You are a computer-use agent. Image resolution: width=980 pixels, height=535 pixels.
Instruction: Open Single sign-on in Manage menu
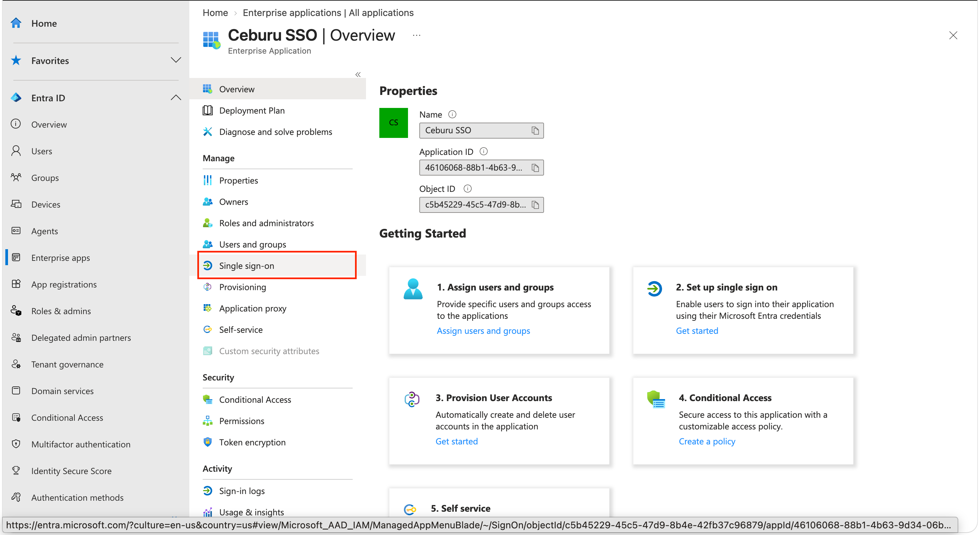277,266
